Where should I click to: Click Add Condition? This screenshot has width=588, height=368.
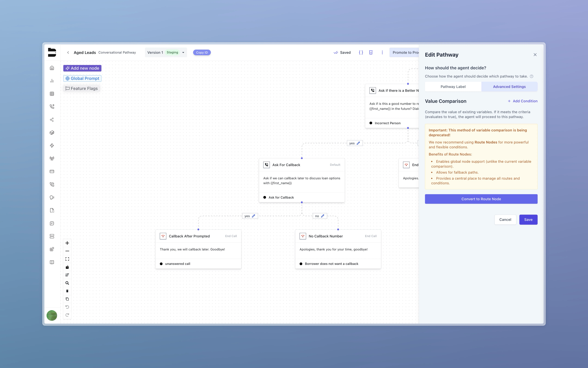522,101
